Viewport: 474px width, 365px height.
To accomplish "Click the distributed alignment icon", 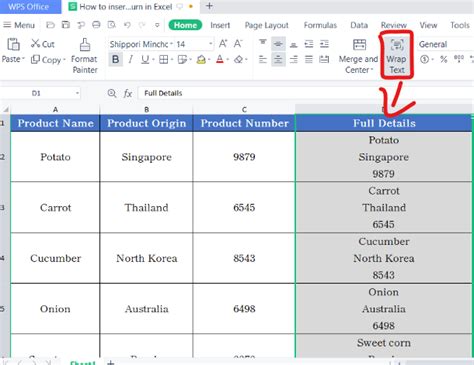I will coord(324,60).
